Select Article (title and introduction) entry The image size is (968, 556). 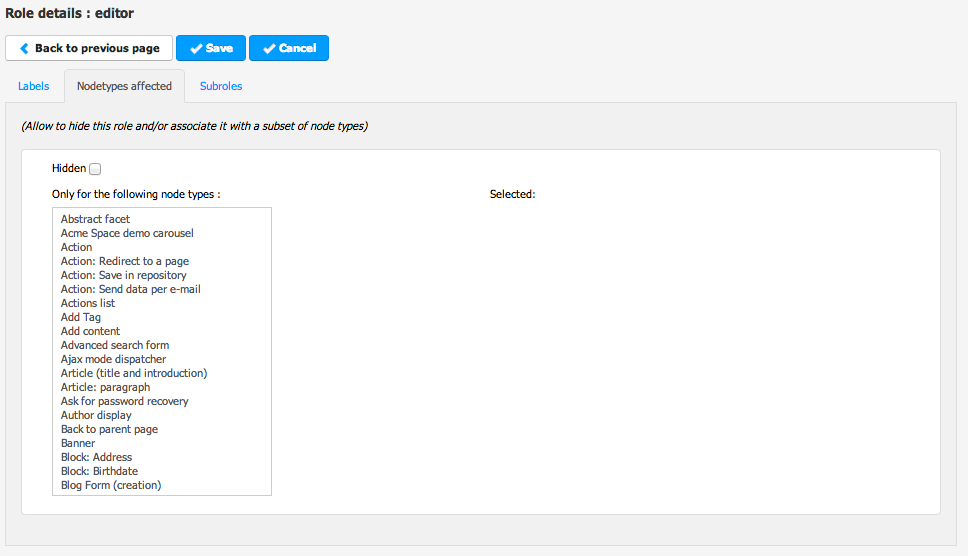coord(134,373)
